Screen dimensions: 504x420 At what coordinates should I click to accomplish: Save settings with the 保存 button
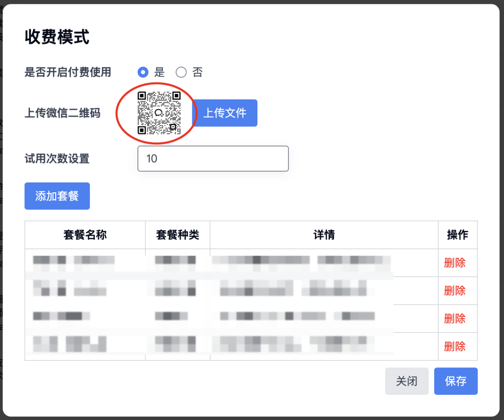[x=456, y=381]
